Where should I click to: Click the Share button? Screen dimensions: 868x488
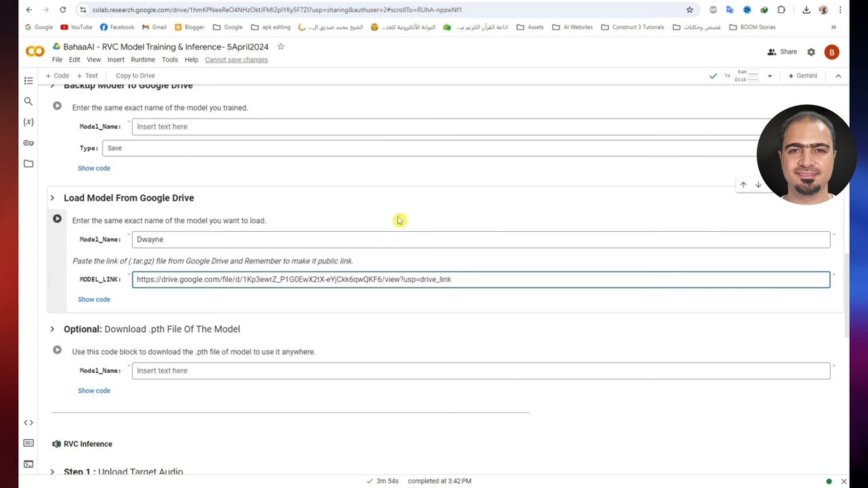point(782,52)
